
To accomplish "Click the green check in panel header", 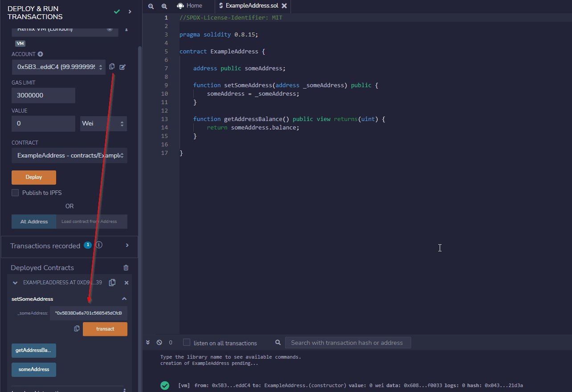I will pos(117,12).
